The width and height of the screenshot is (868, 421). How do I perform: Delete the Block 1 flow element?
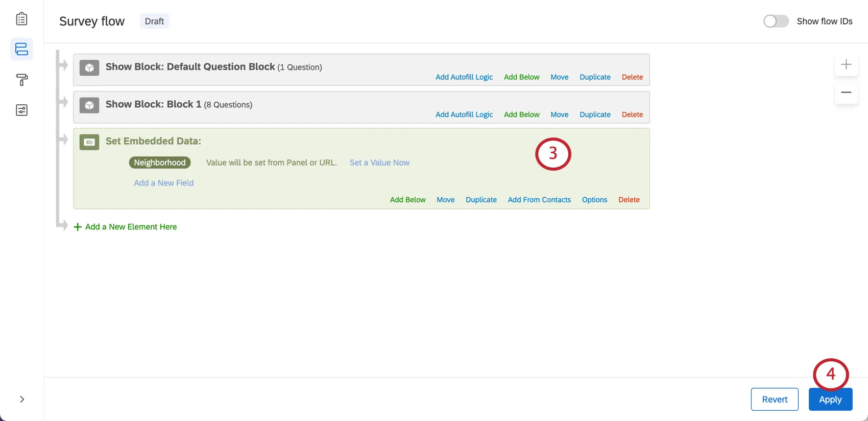pyautogui.click(x=632, y=114)
